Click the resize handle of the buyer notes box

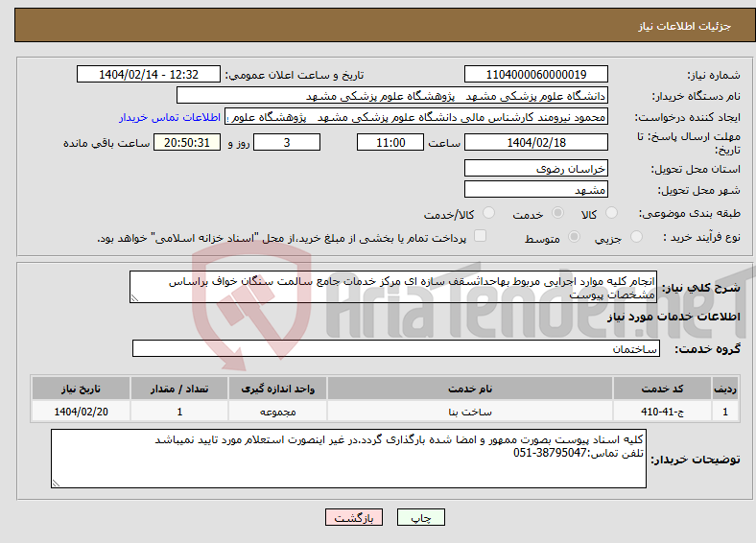coord(56,484)
